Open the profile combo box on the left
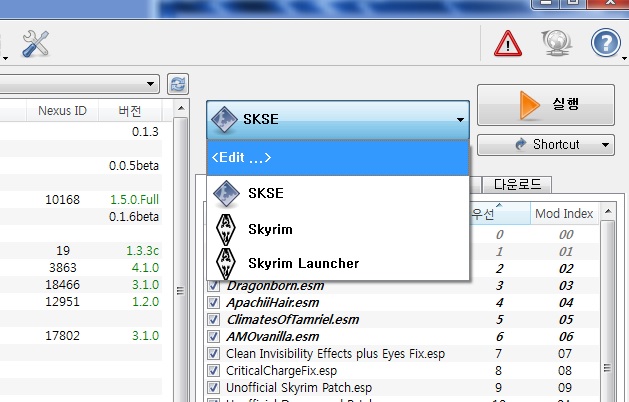629x402 pixels. (79, 84)
